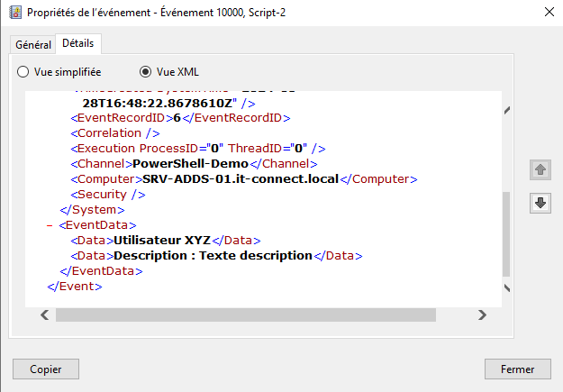The height and width of the screenshot is (392, 563).
Task: Select the Vue XML radio button
Action: click(145, 71)
